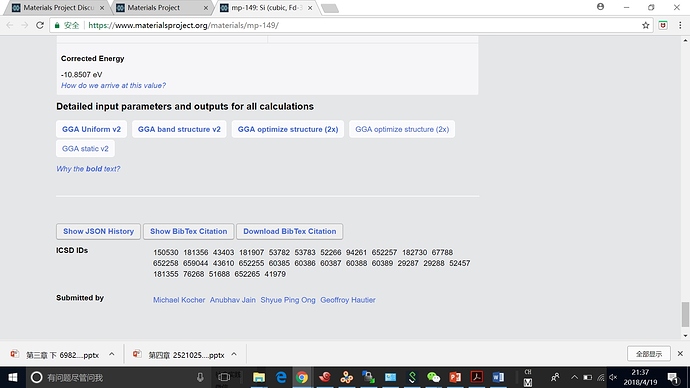Screen dimensions: 690x388
Task: Click the 全部显示 show all downloads button
Action: [x=649, y=354]
